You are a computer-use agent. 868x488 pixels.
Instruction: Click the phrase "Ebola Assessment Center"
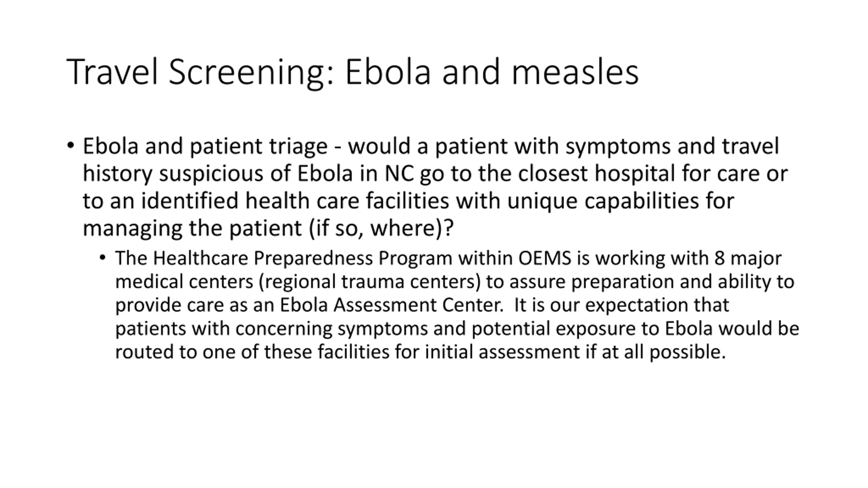(x=391, y=305)
